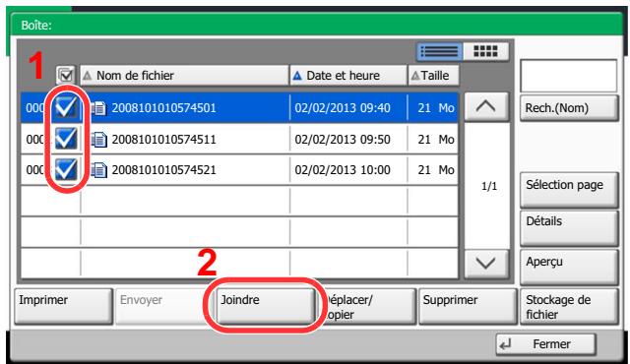Uncheck the checkbox for file 200810101574511

pos(66,139)
